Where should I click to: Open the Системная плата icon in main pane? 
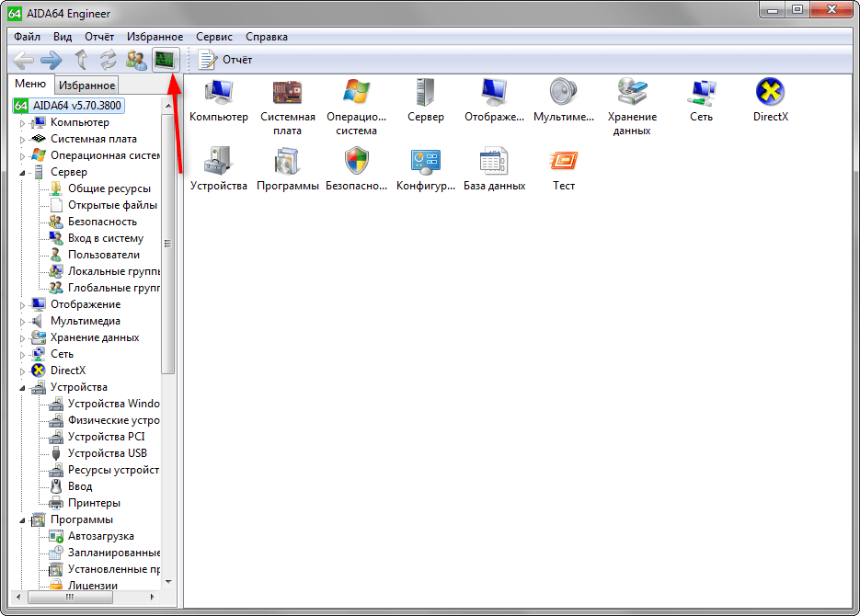tap(288, 93)
